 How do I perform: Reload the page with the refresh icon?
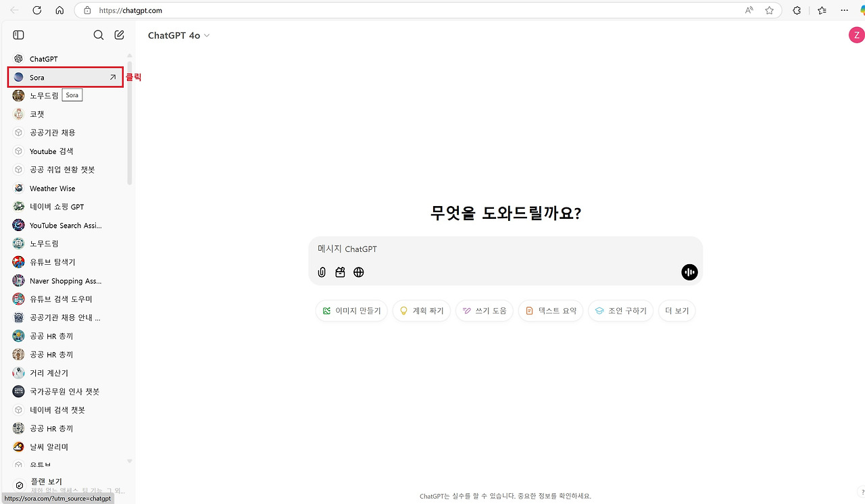tap(37, 10)
